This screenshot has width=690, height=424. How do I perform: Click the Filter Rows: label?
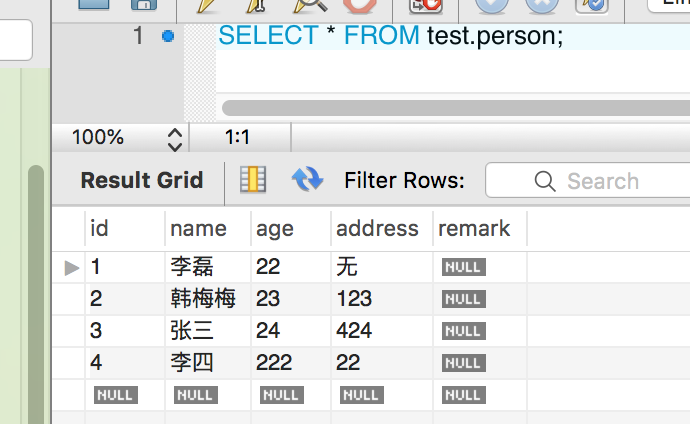tap(404, 180)
